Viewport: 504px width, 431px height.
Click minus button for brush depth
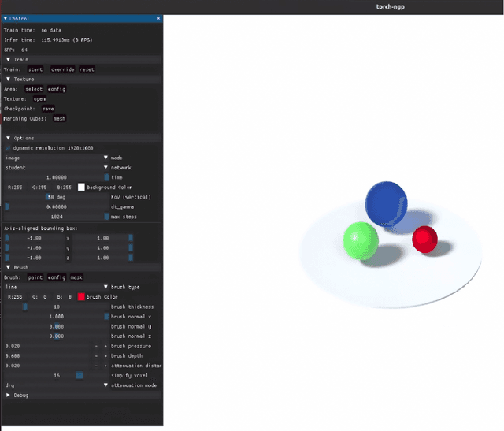pos(96,356)
